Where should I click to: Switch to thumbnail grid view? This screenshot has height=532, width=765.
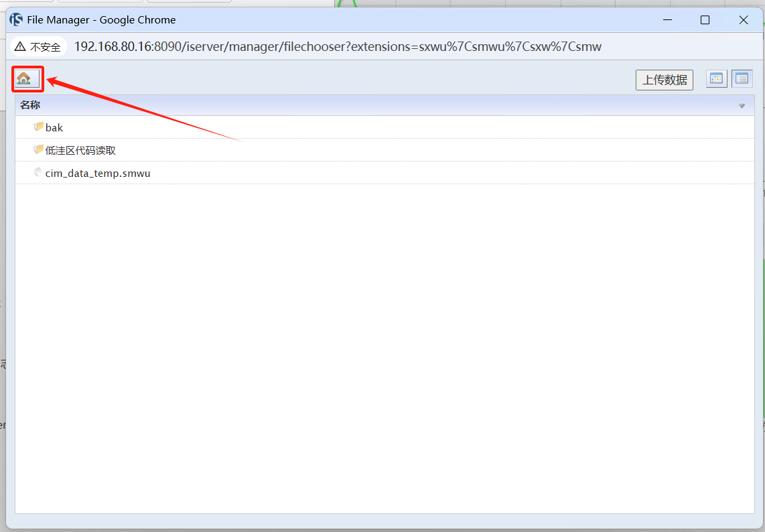coord(716,79)
